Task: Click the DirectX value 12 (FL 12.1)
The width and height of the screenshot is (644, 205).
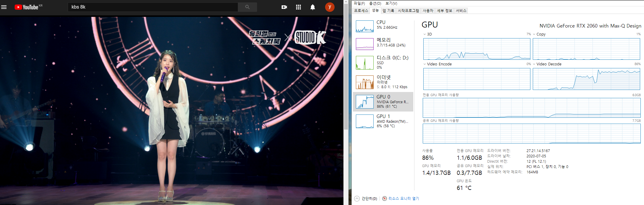Action: click(536, 162)
